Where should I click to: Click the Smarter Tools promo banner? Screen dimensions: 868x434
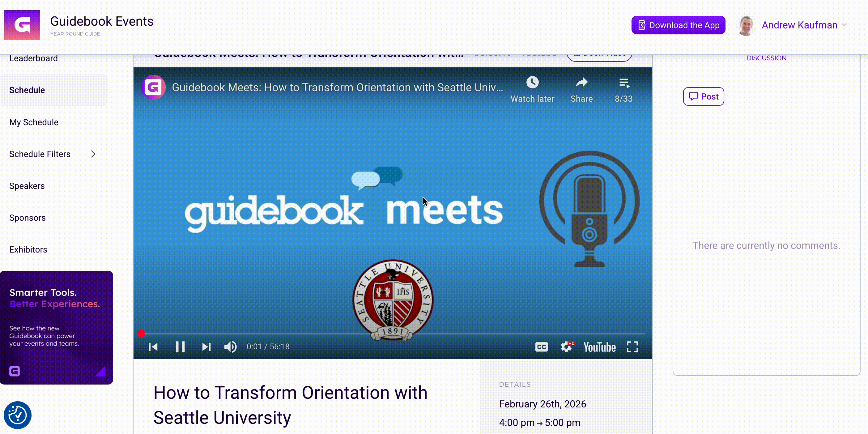point(57,328)
